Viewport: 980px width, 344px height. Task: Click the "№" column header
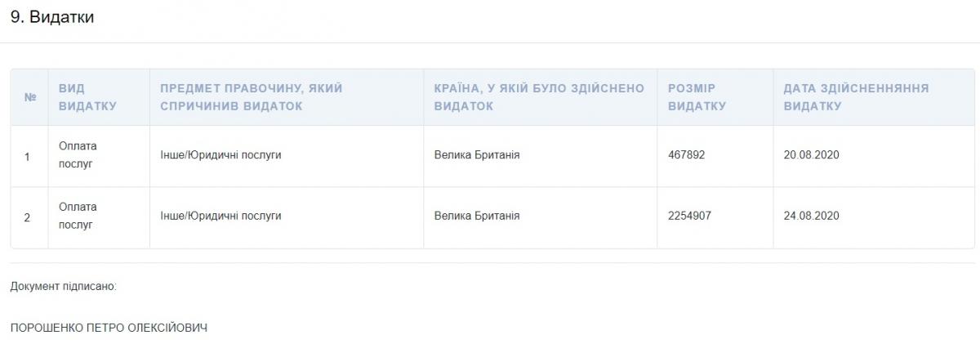30,97
